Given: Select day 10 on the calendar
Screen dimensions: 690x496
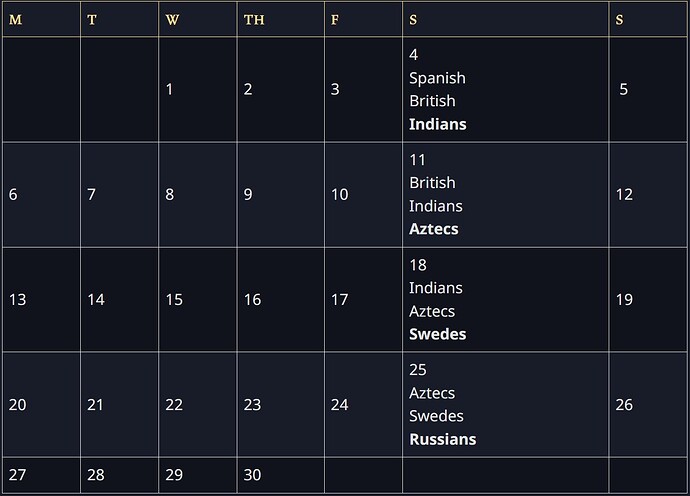Looking at the screenshot, I should pos(340,195).
